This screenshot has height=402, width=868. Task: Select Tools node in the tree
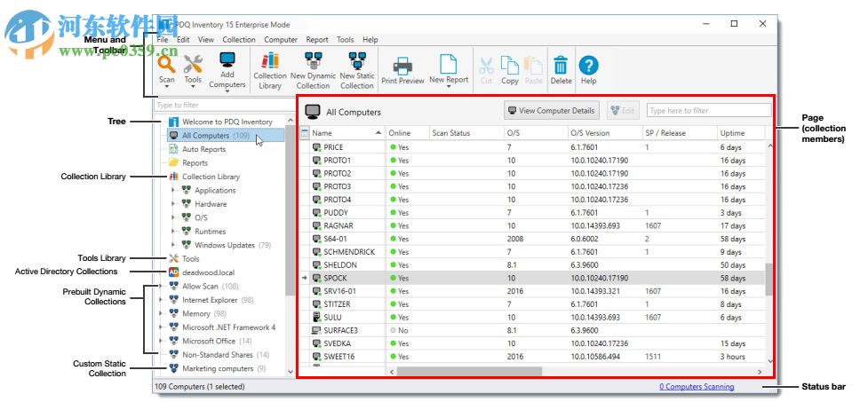click(190, 259)
